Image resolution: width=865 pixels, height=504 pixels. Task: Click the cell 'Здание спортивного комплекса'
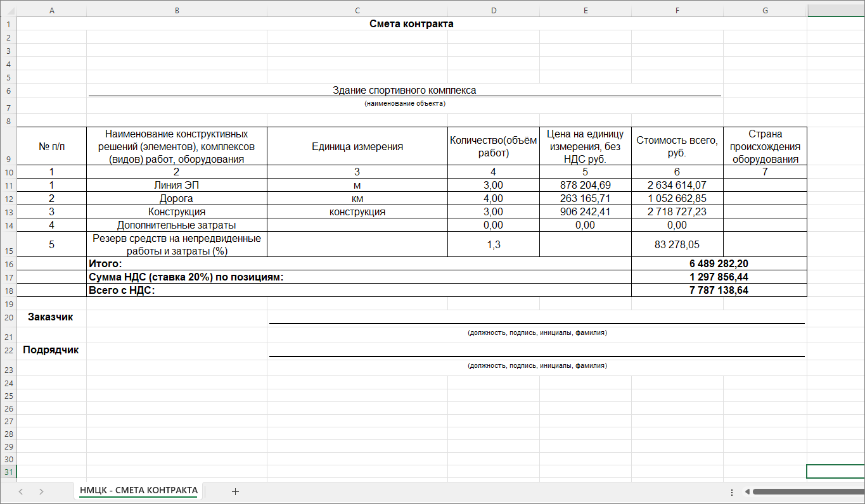pyautogui.click(x=404, y=91)
